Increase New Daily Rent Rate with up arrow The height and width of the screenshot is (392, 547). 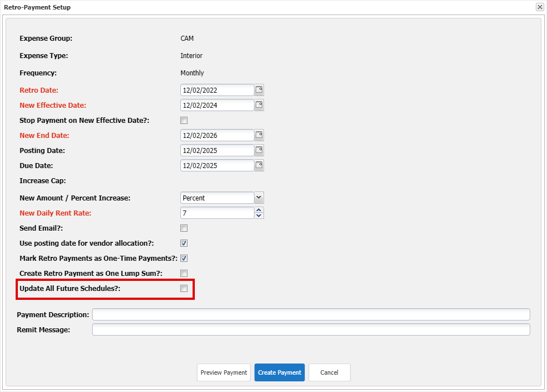click(259, 211)
